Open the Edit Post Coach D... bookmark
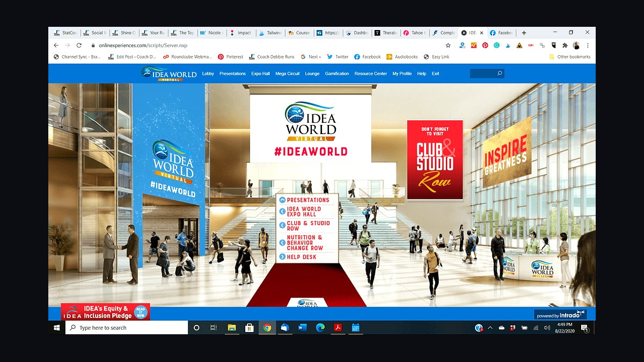644x362 pixels. pyautogui.click(x=132, y=57)
